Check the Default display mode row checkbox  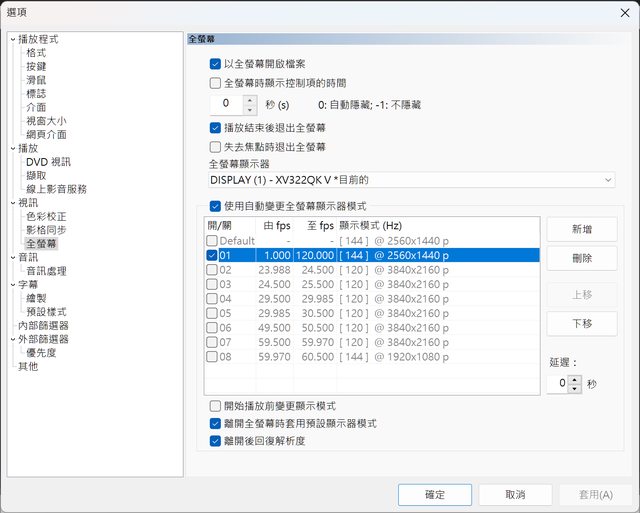click(x=211, y=241)
